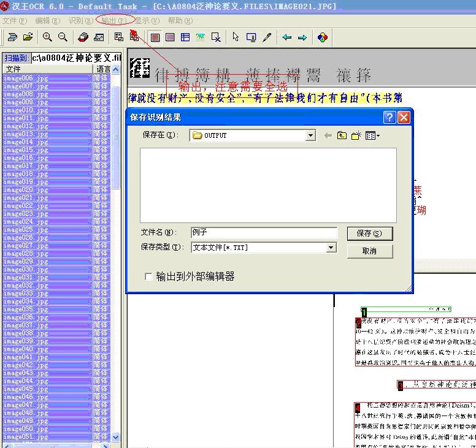Image resolution: width=476 pixels, height=448 pixels.
Task: Enable 输出到外部编辑器 checkbox
Action: tap(148, 276)
